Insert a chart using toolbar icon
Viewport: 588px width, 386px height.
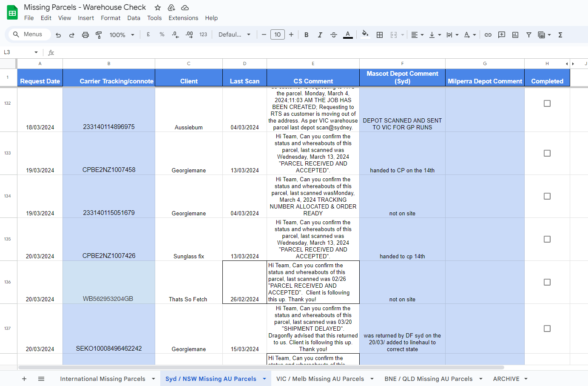point(515,35)
